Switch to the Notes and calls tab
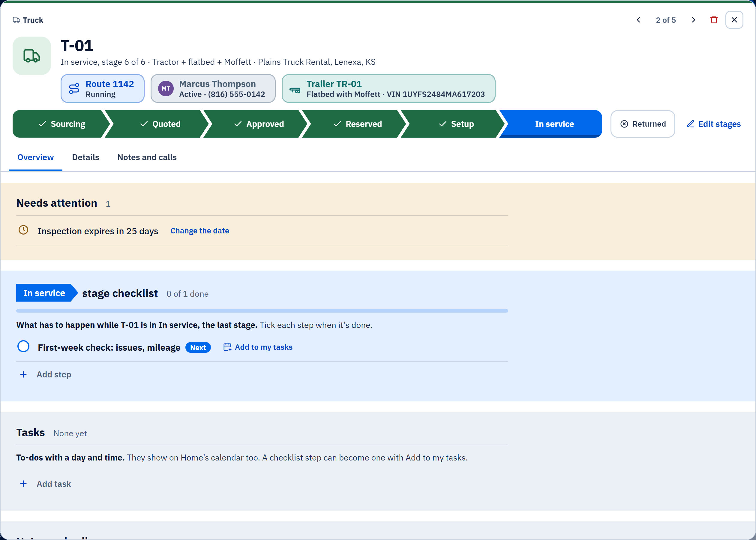This screenshot has width=756, height=540. pyautogui.click(x=147, y=157)
